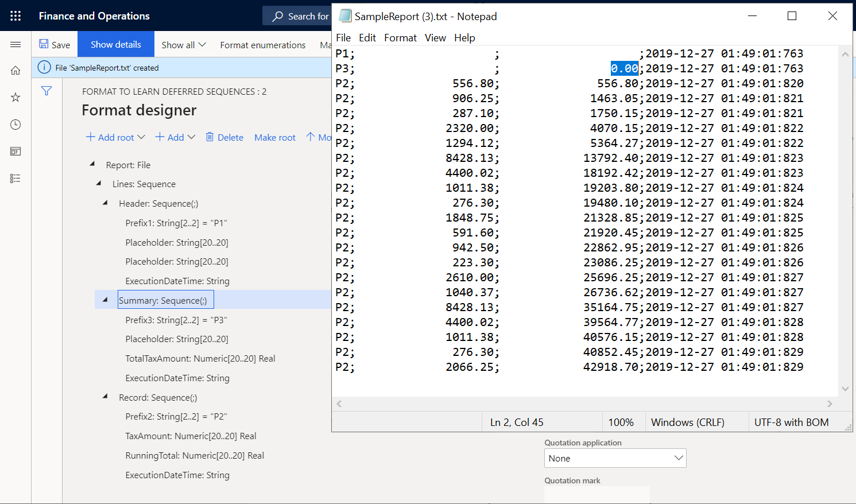Open the Quotation application dropdown
This screenshot has height=504, width=856.
point(614,458)
